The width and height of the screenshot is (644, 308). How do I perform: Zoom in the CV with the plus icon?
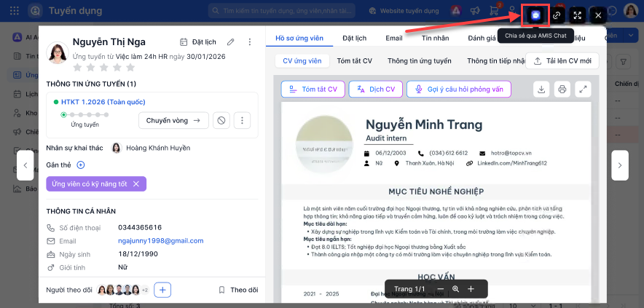471,289
